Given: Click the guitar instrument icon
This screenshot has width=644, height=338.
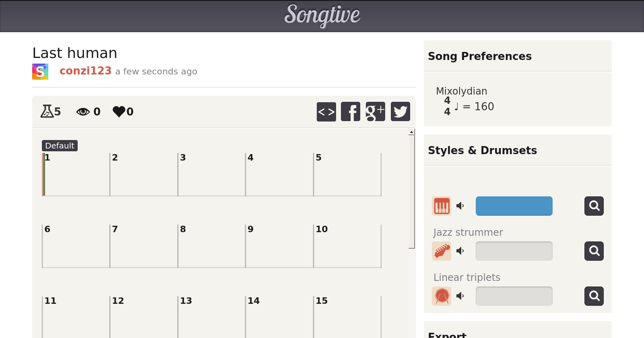Looking at the screenshot, I should pyautogui.click(x=442, y=251).
